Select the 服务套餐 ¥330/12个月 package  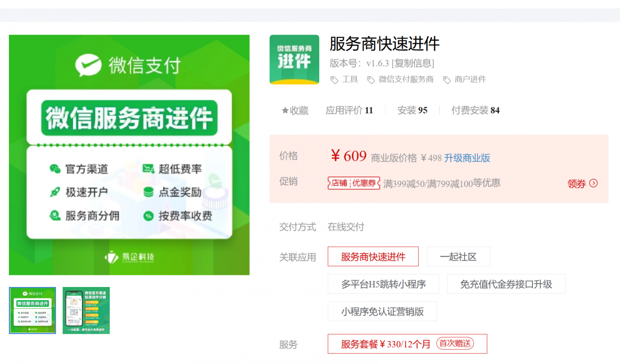[x=385, y=344]
